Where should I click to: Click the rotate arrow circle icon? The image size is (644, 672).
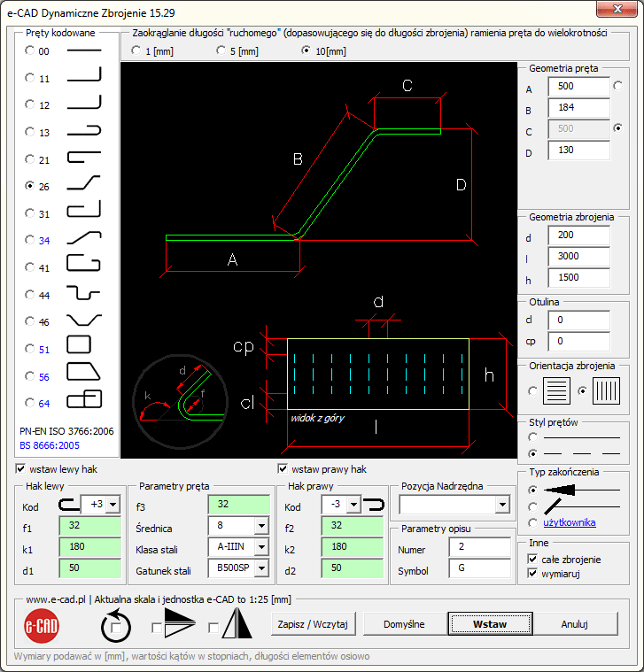tap(116, 626)
